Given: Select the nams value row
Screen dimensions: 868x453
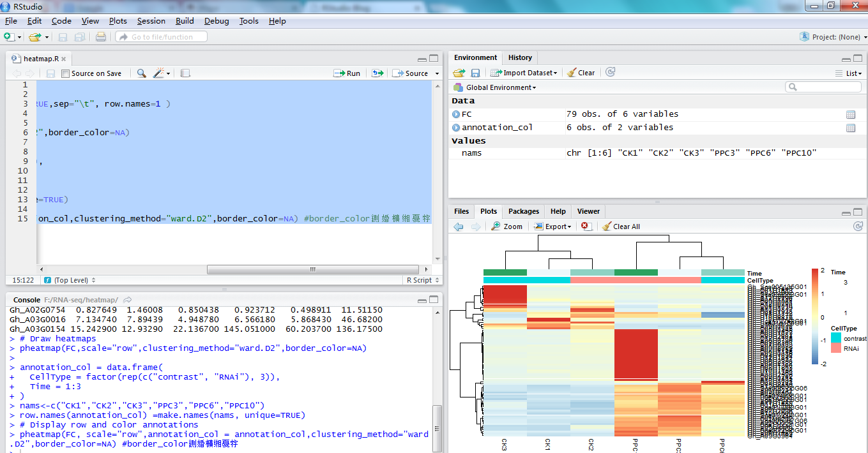Looking at the screenshot, I should tap(657, 153).
